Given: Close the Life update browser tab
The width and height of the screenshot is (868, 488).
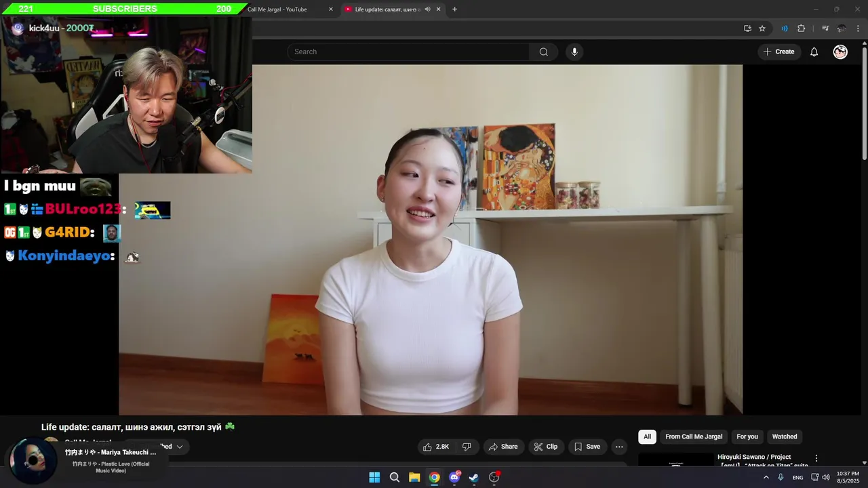Looking at the screenshot, I should [438, 9].
